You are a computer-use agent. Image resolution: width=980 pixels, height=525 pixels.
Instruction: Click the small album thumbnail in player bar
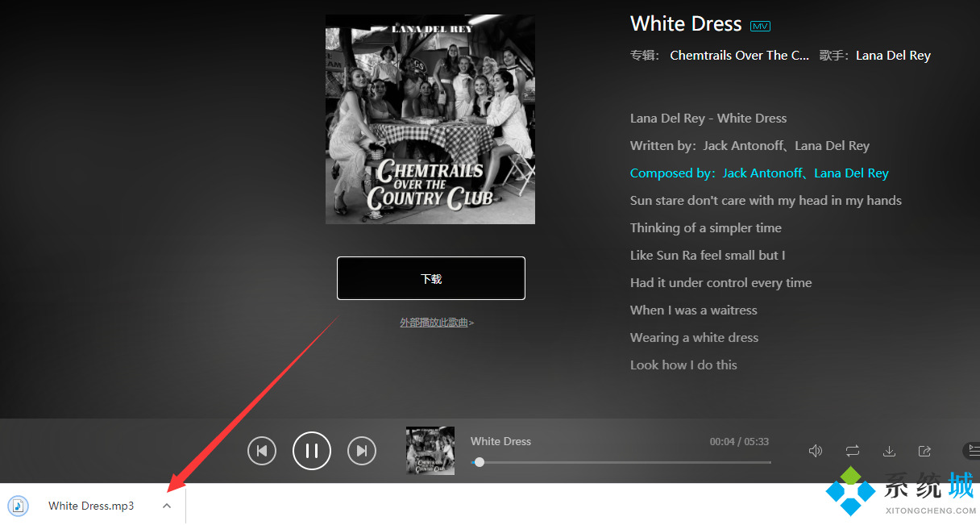click(x=430, y=450)
